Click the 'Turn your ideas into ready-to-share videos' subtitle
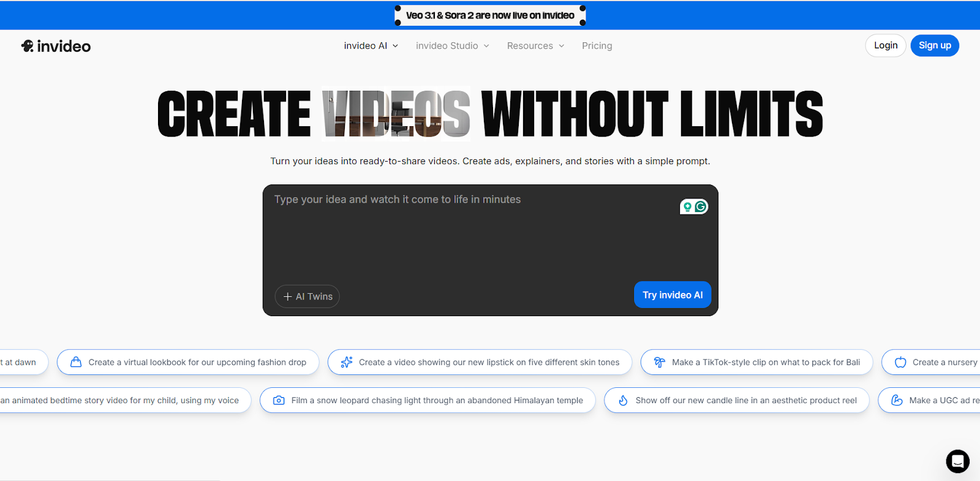This screenshot has height=481, width=980. 490,161
